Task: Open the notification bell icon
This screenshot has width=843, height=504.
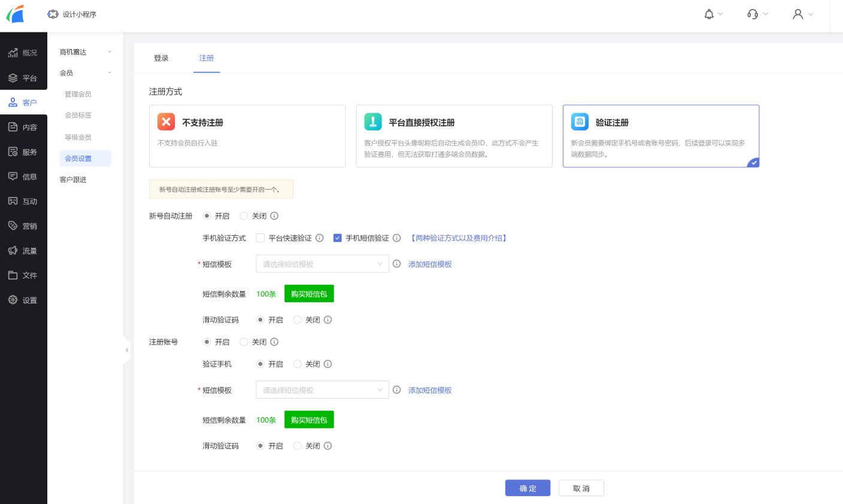Action: (709, 14)
